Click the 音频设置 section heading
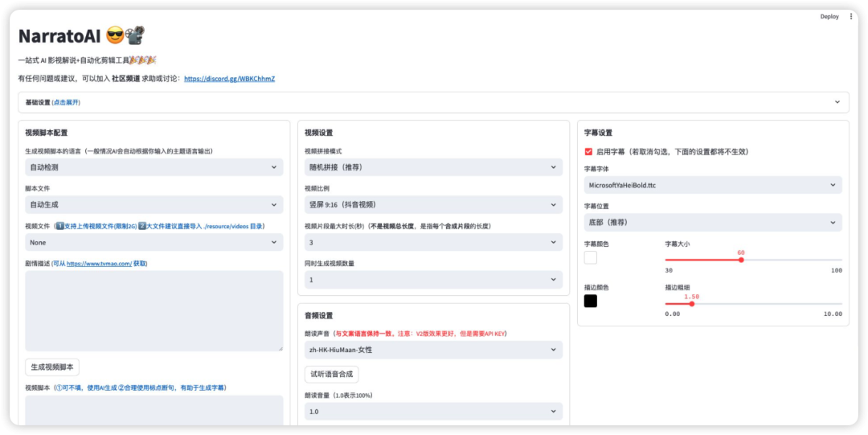The width and height of the screenshot is (868, 435). coord(319,315)
